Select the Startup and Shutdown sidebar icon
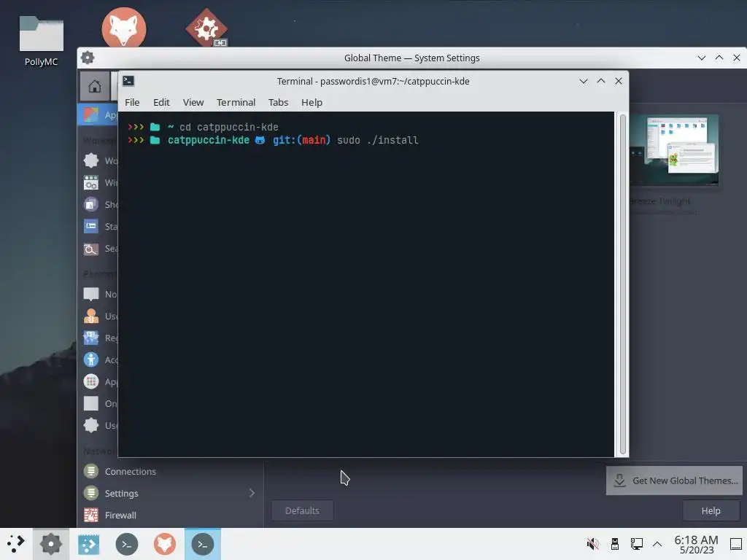The height and width of the screenshot is (560, 747). tap(91, 226)
